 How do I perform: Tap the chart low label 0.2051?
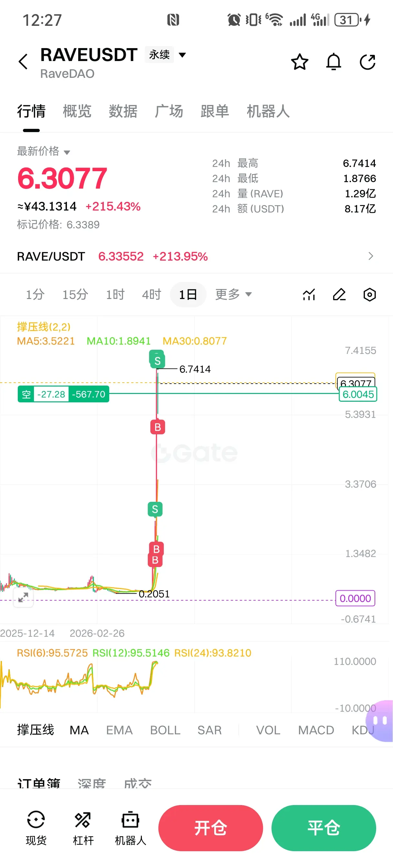(x=154, y=594)
